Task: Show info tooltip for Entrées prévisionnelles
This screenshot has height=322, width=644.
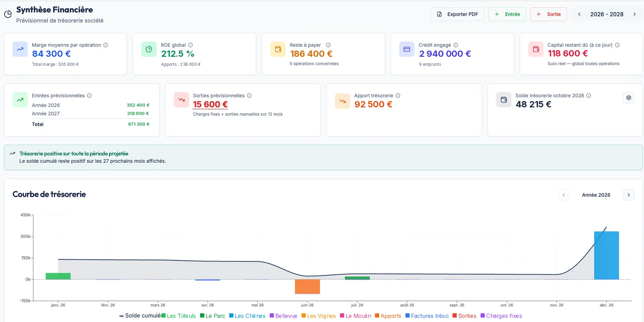Action: point(89,96)
